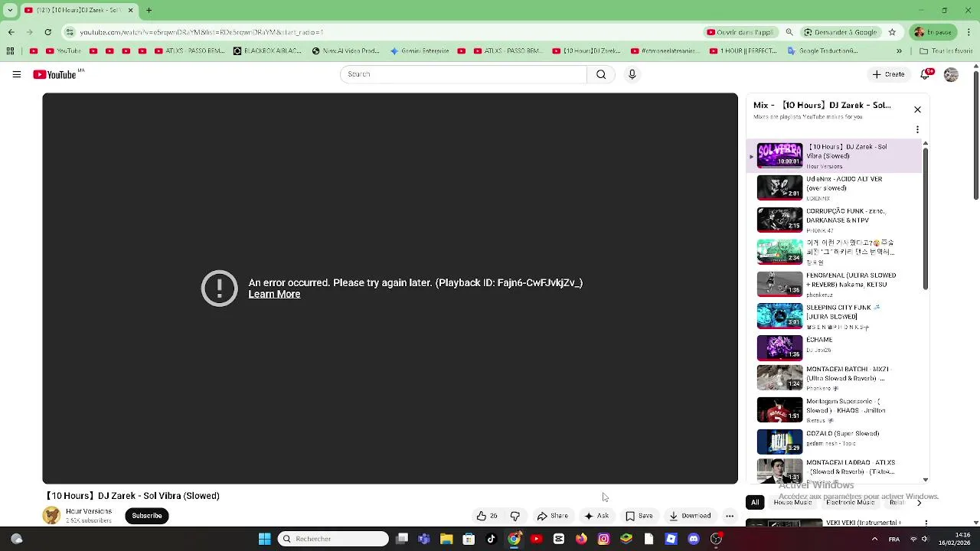Bookmark this page with the star
This screenshot has width=980, height=551.
tap(892, 32)
